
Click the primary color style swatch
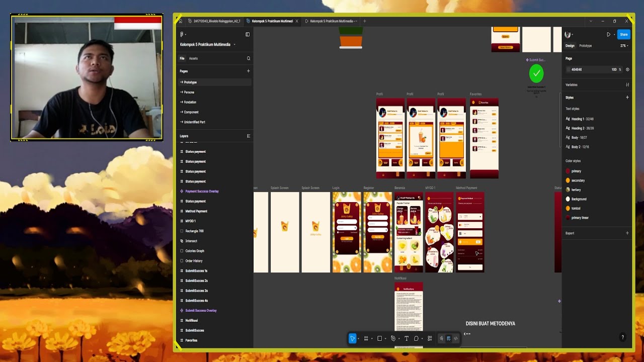(568, 171)
